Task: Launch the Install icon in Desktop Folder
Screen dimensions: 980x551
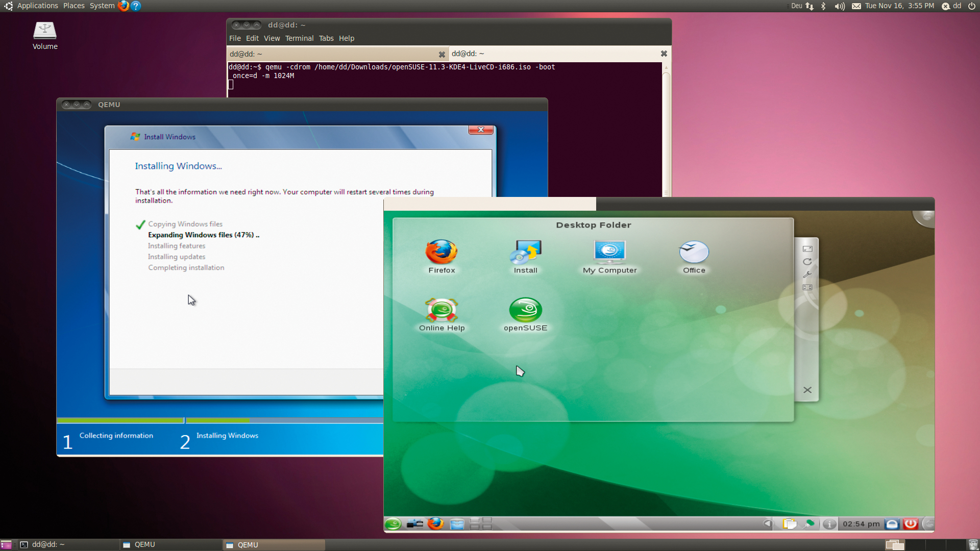Action: 525,253
